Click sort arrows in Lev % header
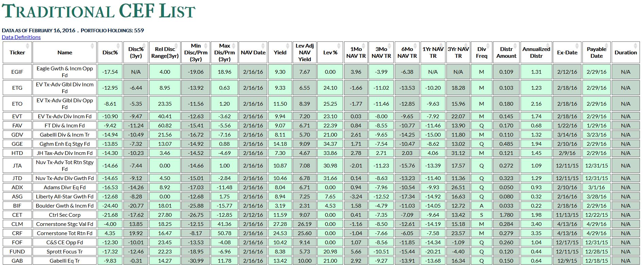 point(339,46)
